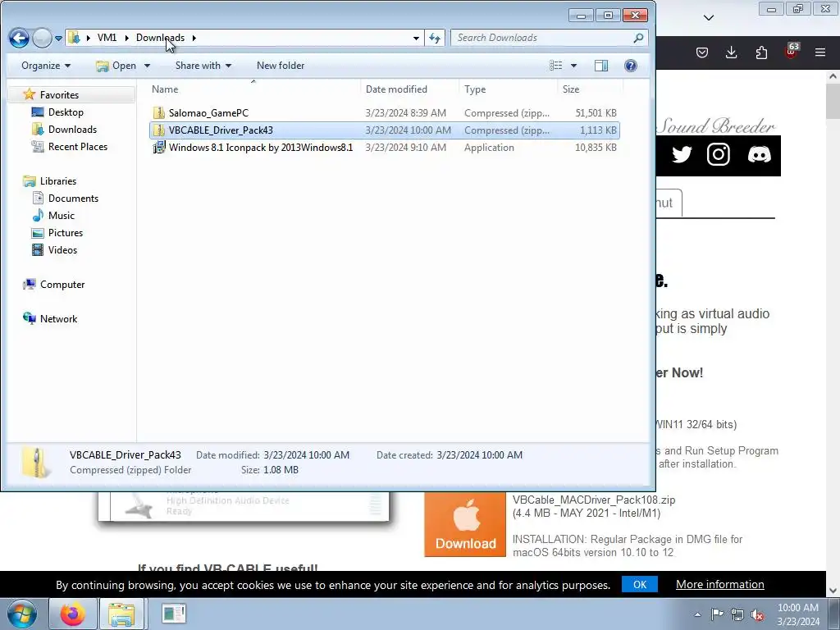
Task: Open Windows Start button
Action: (22, 614)
